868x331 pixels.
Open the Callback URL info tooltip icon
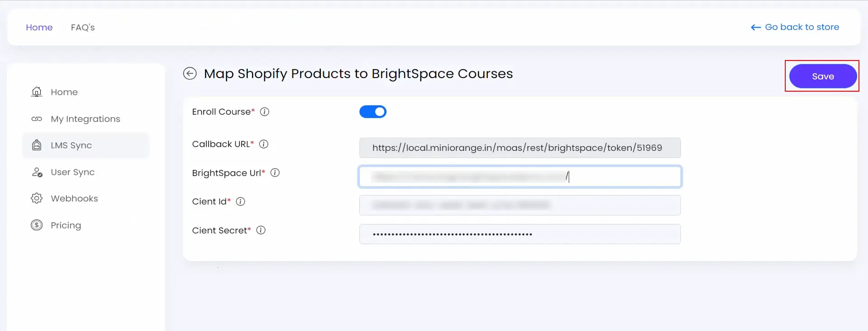click(x=264, y=144)
